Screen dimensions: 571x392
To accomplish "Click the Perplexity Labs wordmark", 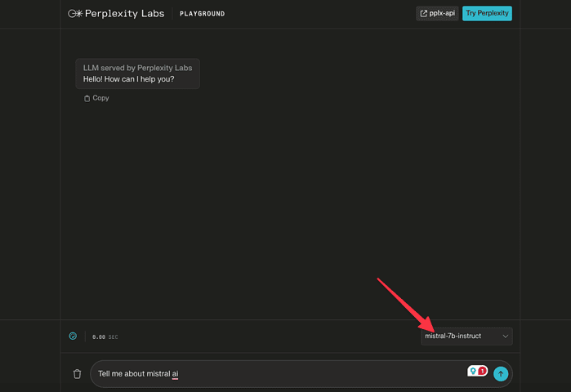I will pos(124,14).
